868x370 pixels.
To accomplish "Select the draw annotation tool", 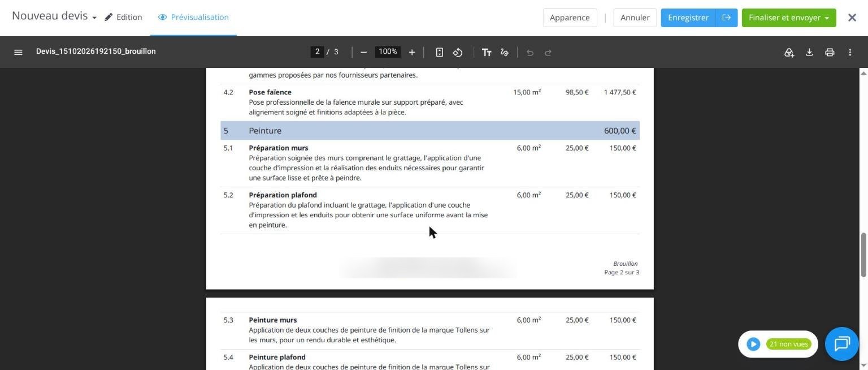I will coord(505,52).
